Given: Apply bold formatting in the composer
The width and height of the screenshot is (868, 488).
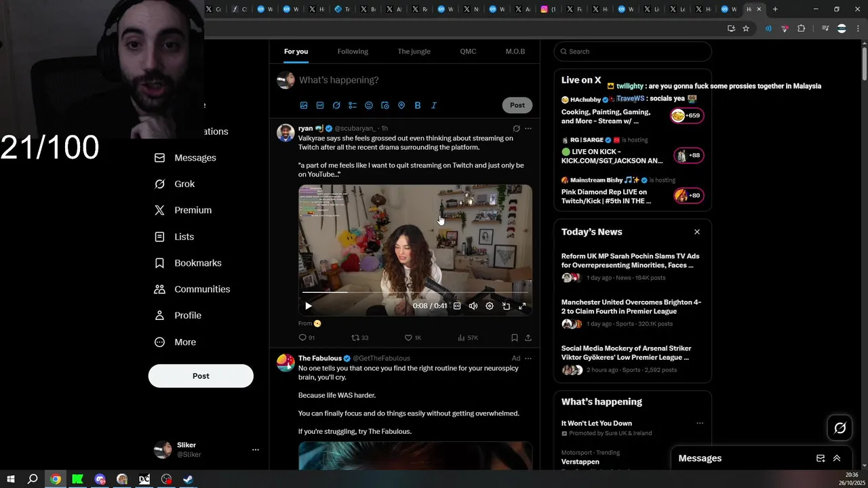Looking at the screenshot, I should click(x=418, y=105).
